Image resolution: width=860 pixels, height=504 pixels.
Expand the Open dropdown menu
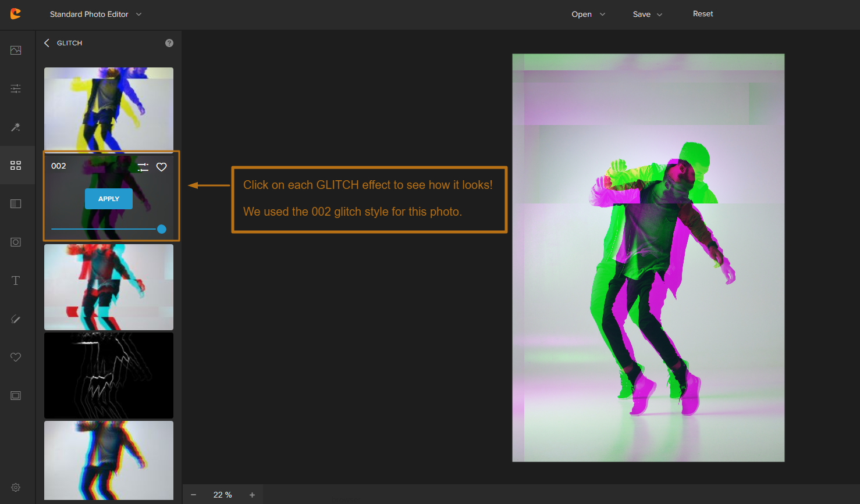pos(588,15)
